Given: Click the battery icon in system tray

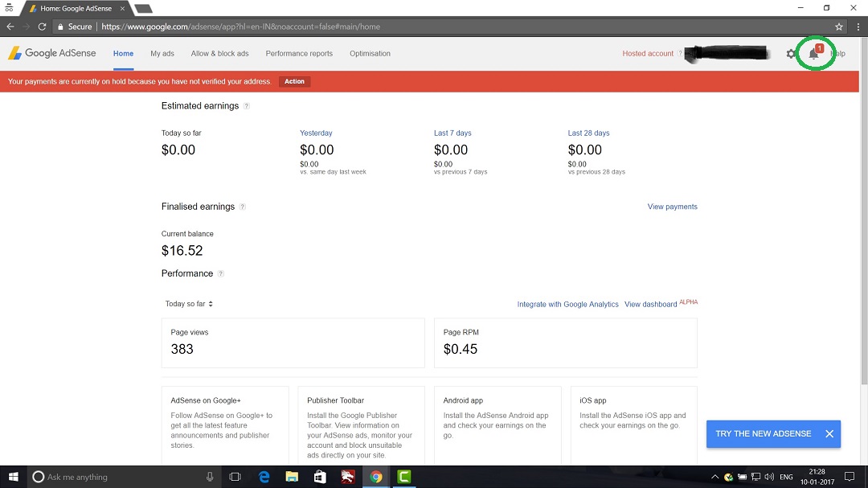Looking at the screenshot, I should pos(743,477).
